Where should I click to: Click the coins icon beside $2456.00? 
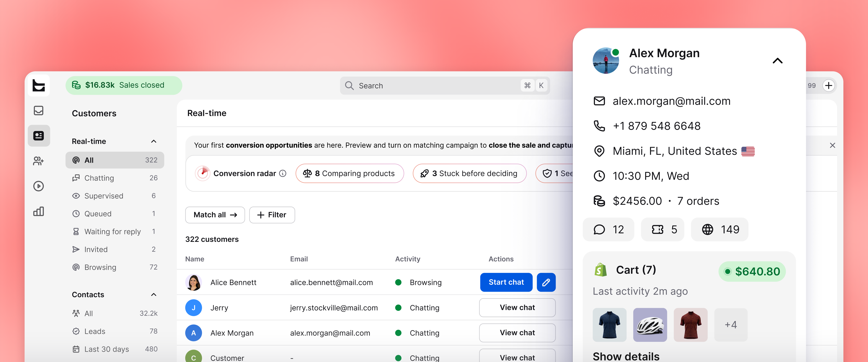599,201
